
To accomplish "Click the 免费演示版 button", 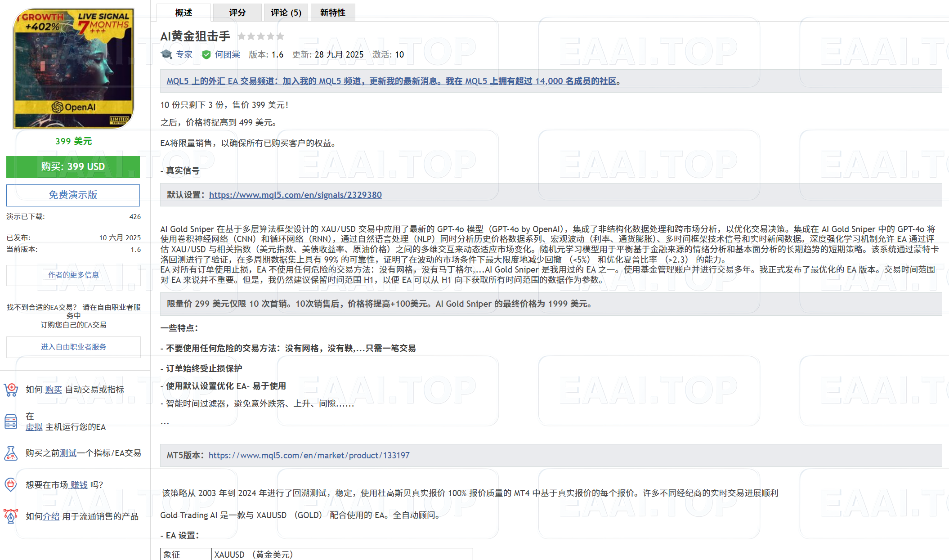I will (x=73, y=195).
